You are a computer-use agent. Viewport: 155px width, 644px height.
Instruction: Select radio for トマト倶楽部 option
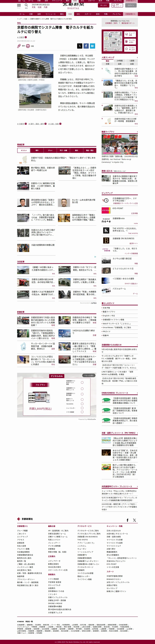coord(82,412)
